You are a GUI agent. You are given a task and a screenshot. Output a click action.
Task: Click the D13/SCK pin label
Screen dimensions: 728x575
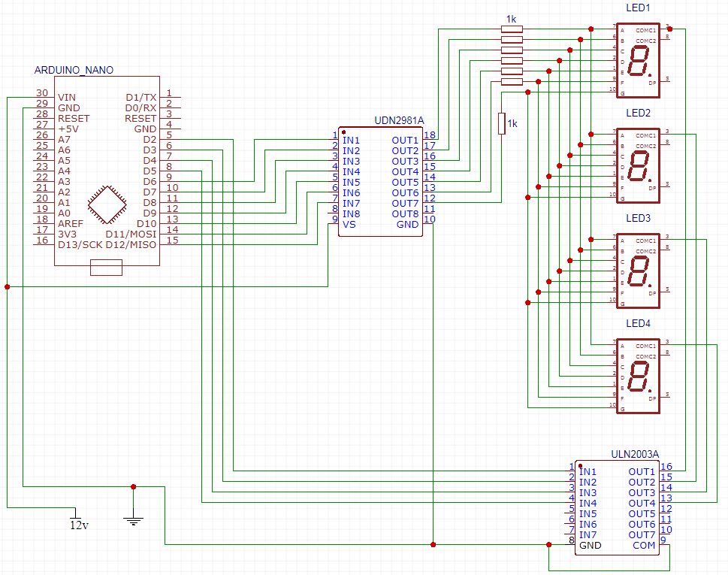[x=80, y=245]
